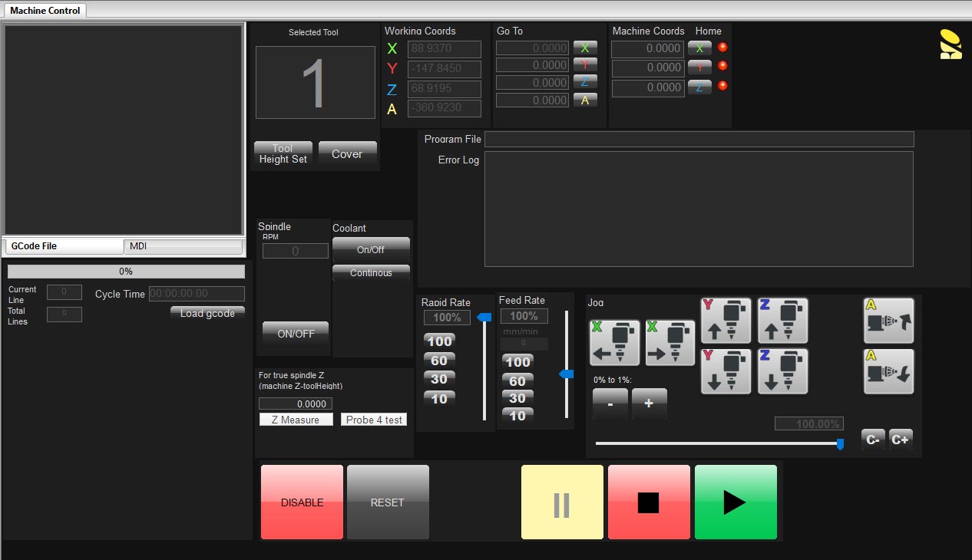Jog the Z axis up
Viewport: 972px width, 560px height.
click(782, 321)
